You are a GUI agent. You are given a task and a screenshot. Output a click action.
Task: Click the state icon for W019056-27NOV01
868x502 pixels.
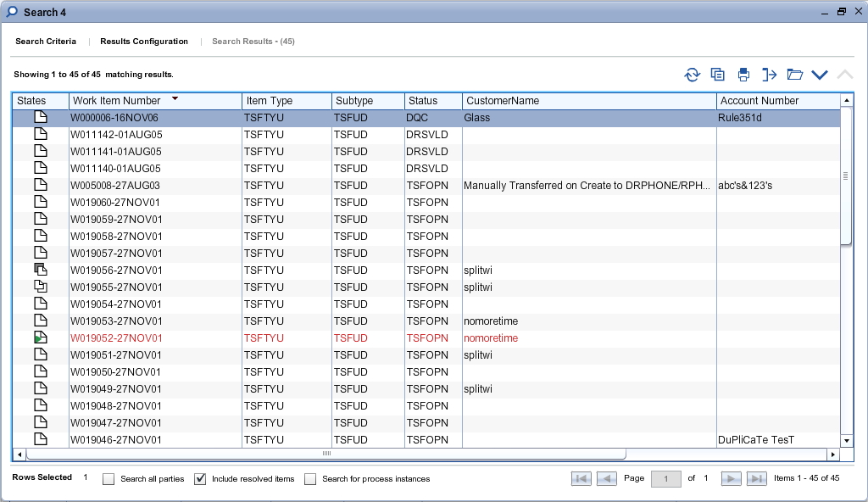[x=40, y=271]
